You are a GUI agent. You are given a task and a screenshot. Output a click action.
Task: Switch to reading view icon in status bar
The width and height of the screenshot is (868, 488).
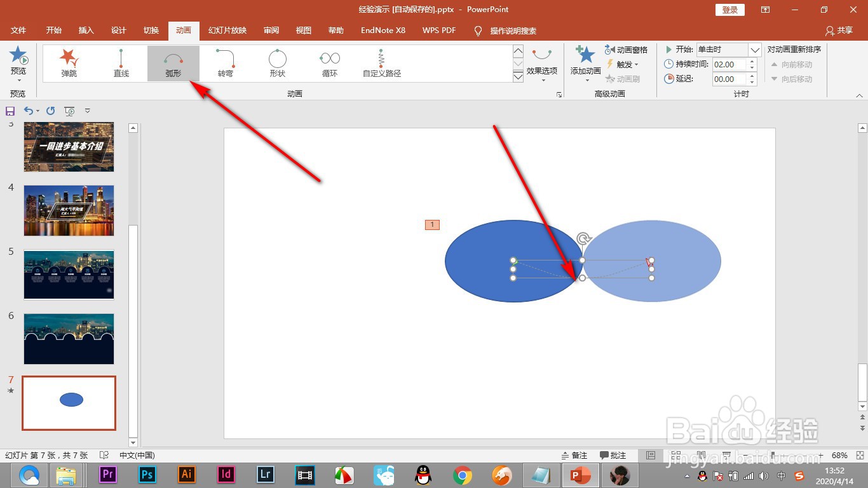tap(701, 456)
